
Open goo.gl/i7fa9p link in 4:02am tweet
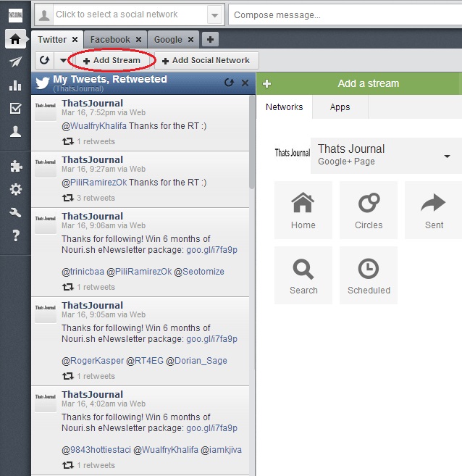pos(211,428)
